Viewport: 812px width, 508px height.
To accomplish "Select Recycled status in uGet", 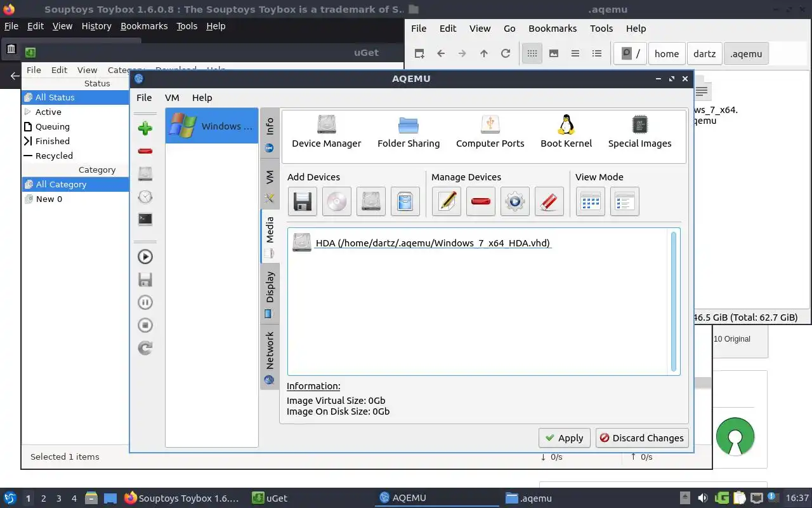I will (x=75, y=156).
